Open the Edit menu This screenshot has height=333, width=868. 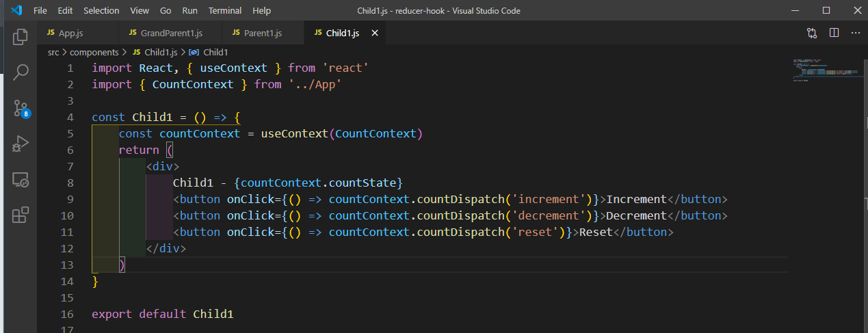click(65, 10)
